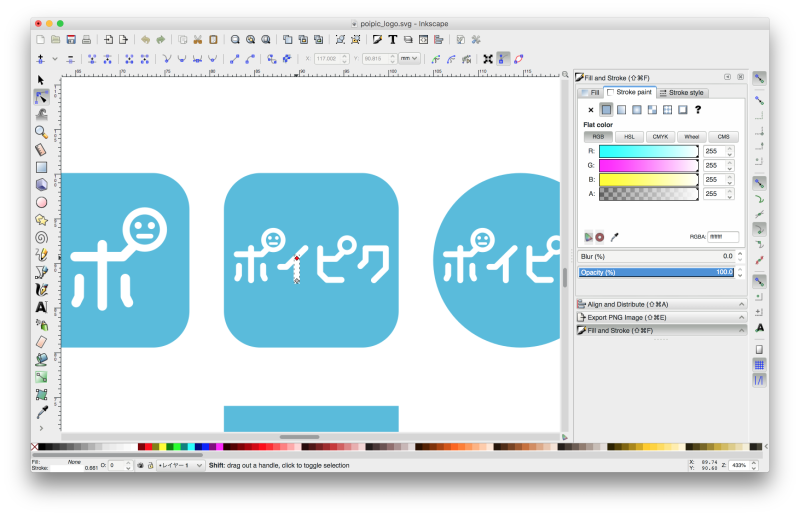Viewport: 800px width, 516px height.
Task: Select the Dropper tool in toolbox
Action: click(x=41, y=411)
